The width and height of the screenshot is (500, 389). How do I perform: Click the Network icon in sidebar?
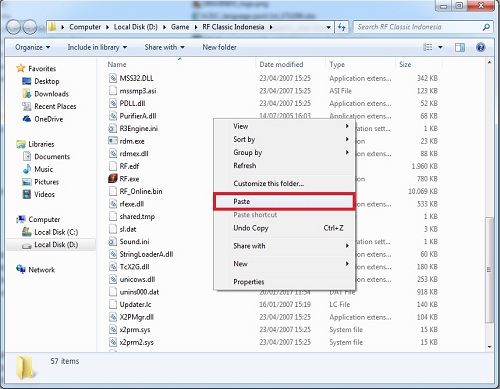tap(21, 269)
